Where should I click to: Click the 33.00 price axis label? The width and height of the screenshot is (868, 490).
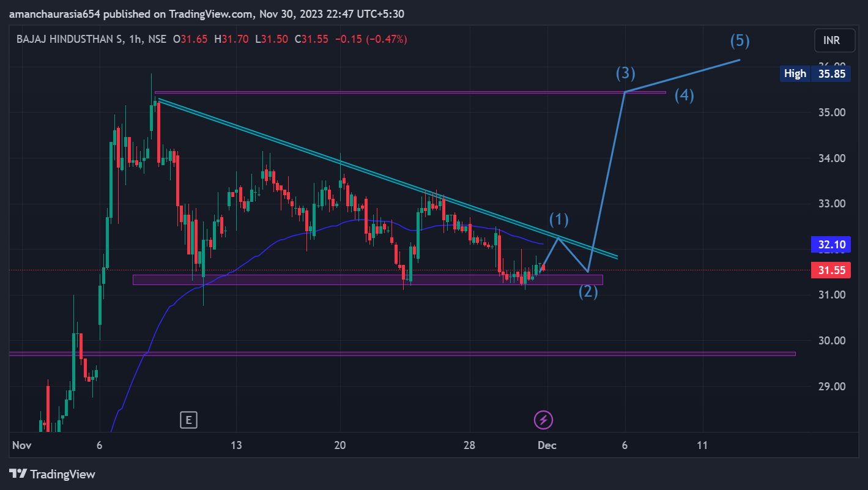tap(833, 204)
